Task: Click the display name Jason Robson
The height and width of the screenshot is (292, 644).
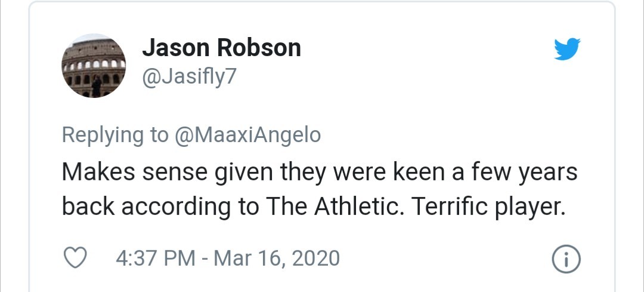Action: point(221,48)
